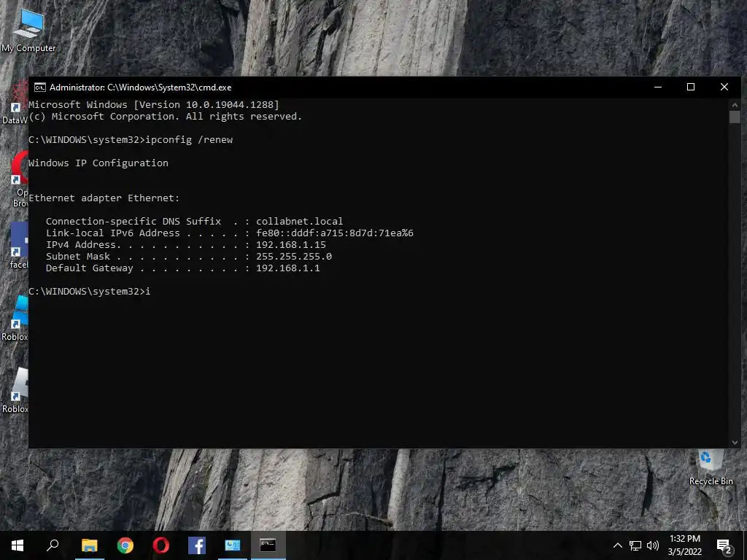Open the DataW desktop shortcut
The width and height of the screenshot is (747, 560).
click(x=15, y=103)
